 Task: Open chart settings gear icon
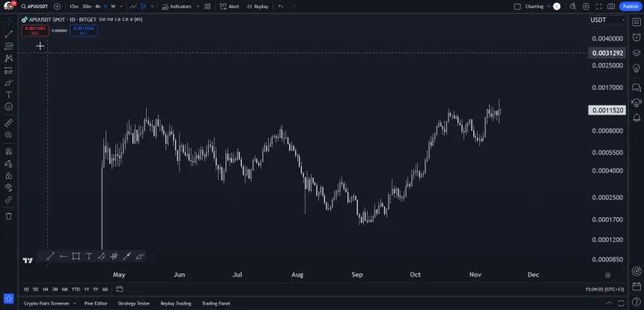point(586,7)
